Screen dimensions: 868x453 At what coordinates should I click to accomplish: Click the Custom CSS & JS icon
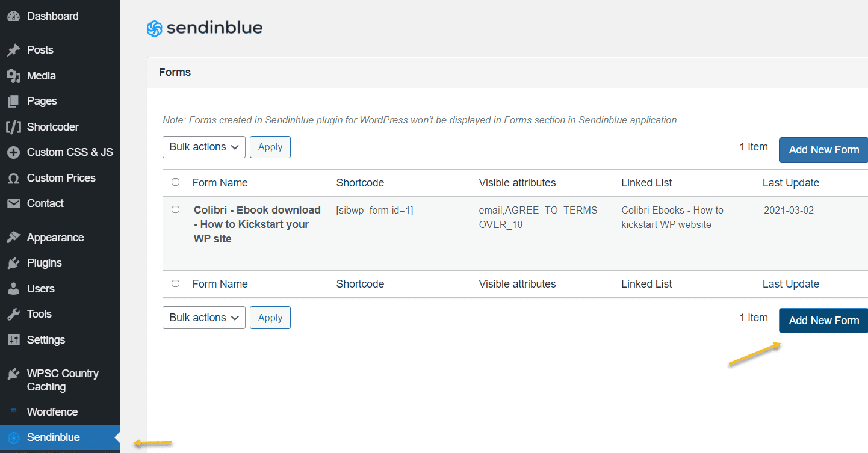tap(13, 152)
